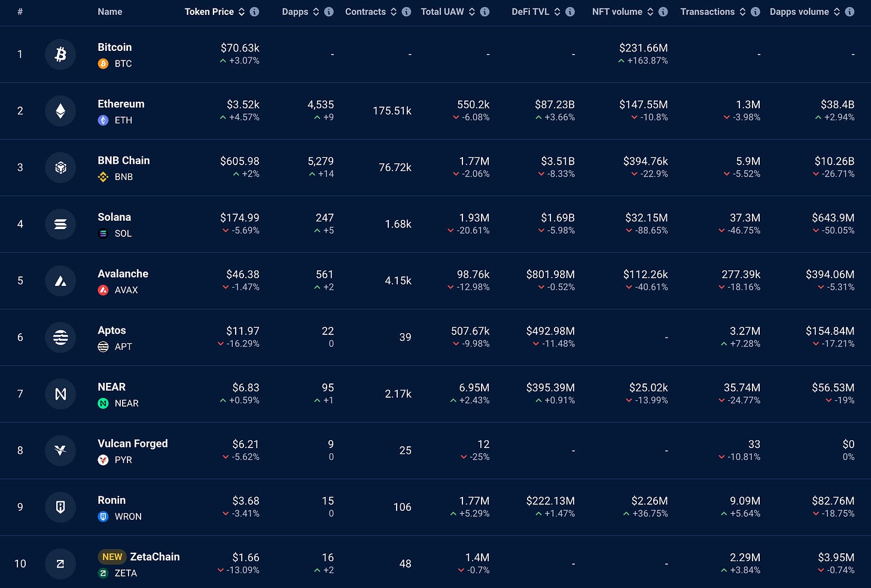Sort by Dapps using sort arrows
Viewport: 871px width, 588px height.
pyautogui.click(x=316, y=12)
